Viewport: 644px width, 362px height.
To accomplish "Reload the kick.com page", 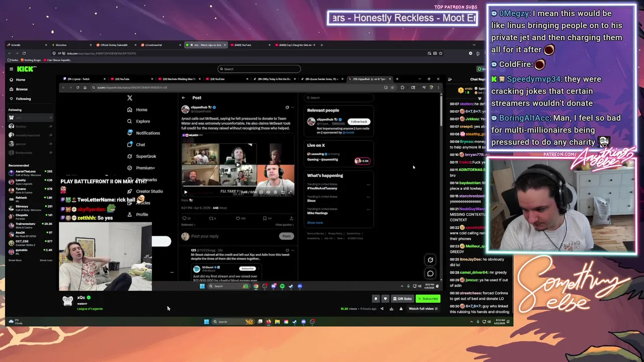I will (x=24, y=53).
